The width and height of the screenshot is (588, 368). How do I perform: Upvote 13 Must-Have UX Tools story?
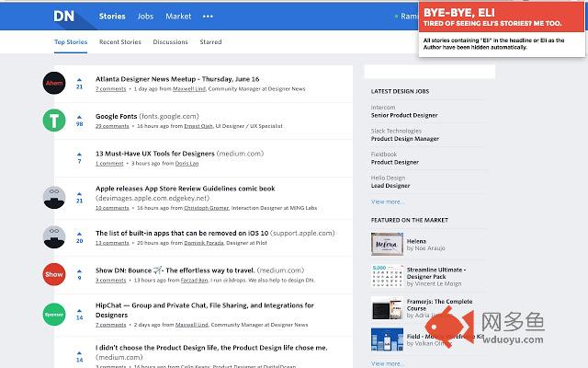coord(79,154)
